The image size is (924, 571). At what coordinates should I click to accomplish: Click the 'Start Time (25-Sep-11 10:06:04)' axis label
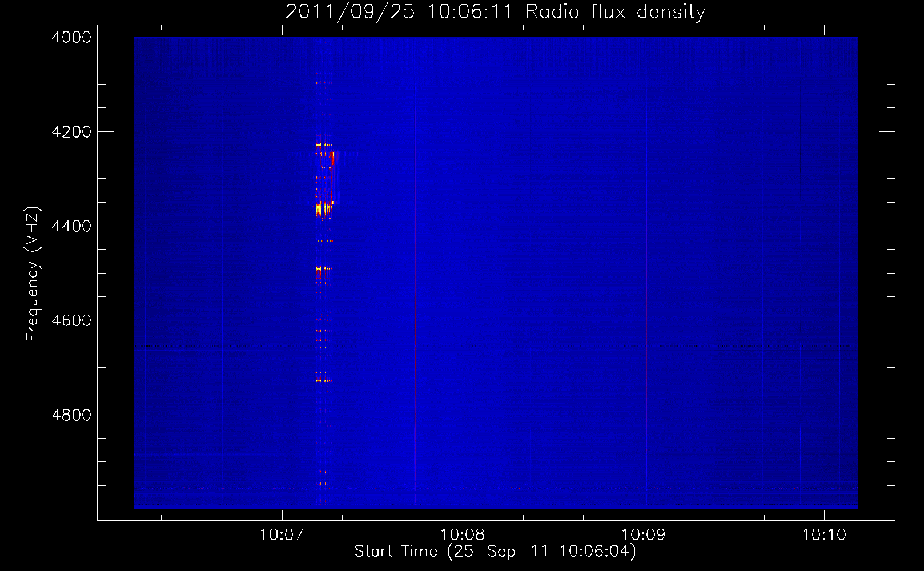click(495, 552)
